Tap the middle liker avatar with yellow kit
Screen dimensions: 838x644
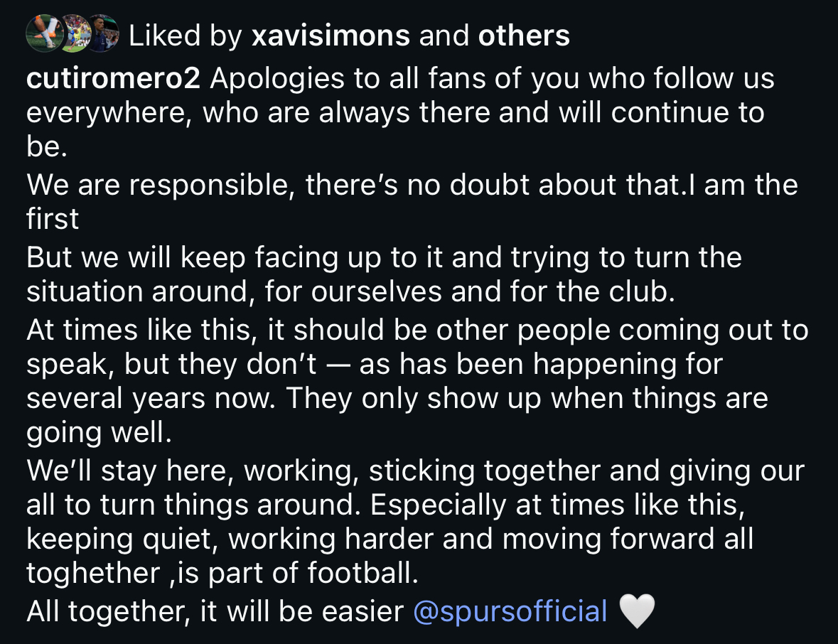pos(74,33)
